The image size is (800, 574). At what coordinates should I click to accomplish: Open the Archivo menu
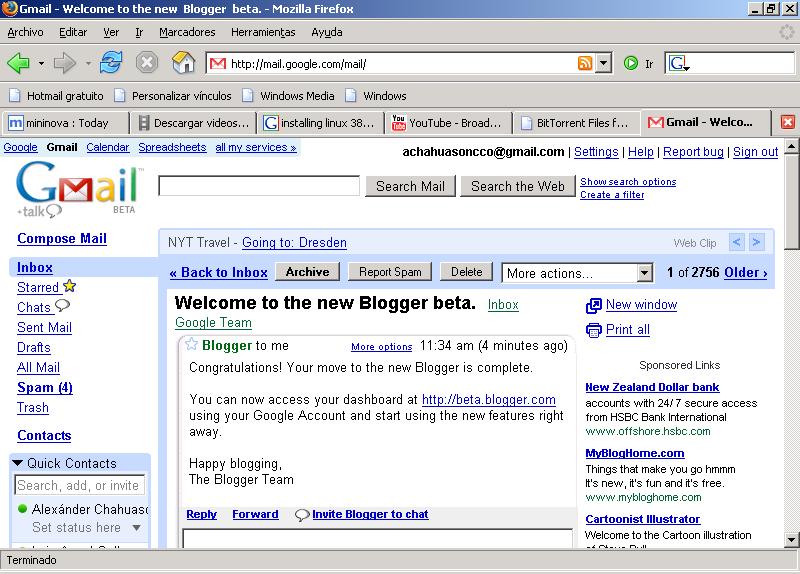click(x=26, y=32)
